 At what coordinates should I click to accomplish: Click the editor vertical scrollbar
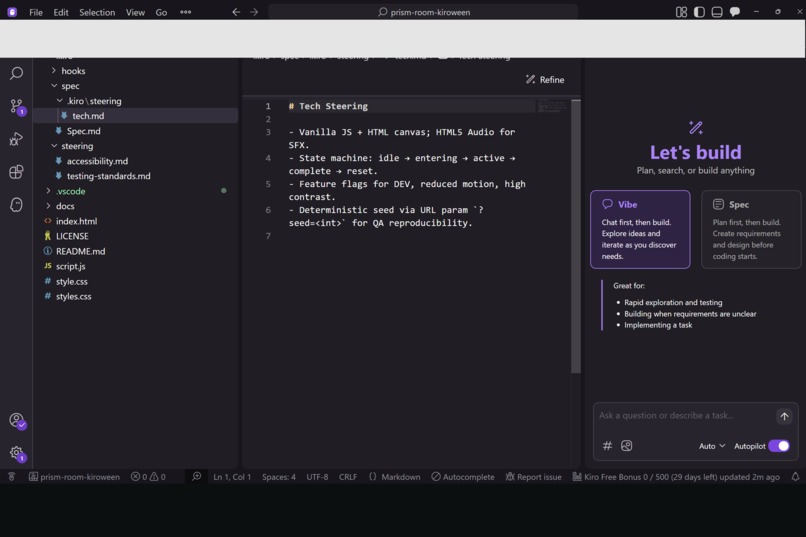(576, 236)
